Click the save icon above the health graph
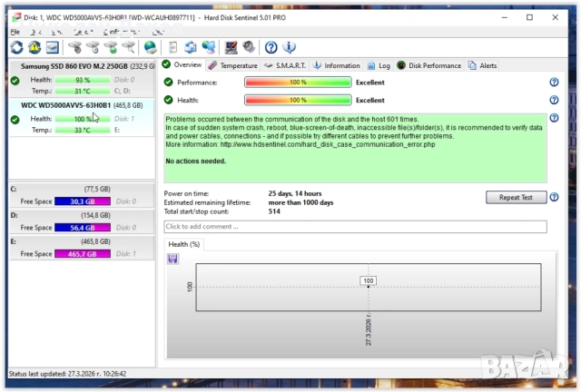The width and height of the screenshot is (581, 392). pos(173,260)
